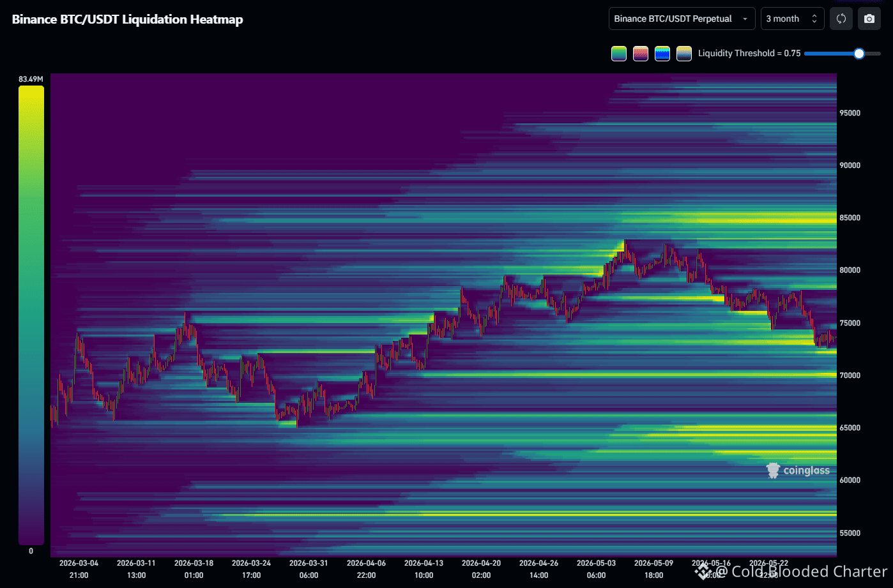Image resolution: width=893 pixels, height=588 pixels.
Task: Click the 85000 price axis label
Action: pos(850,218)
